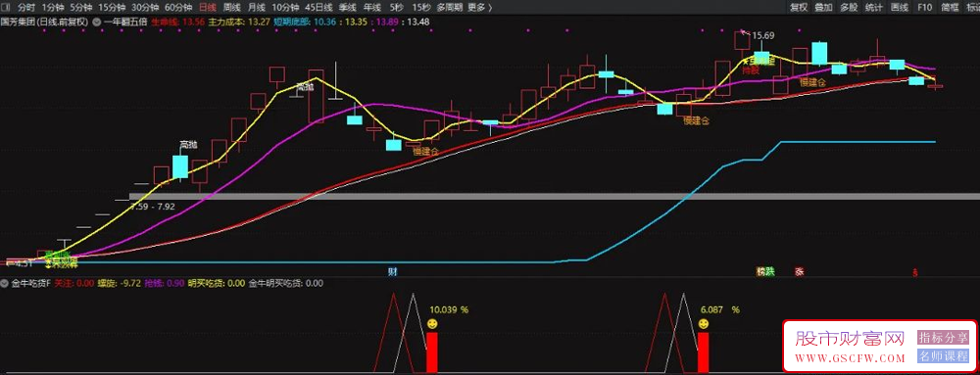Screen dimensions: 980x375
Task: Click the 明买吃货 0.00 value
Action: [x=217, y=283]
